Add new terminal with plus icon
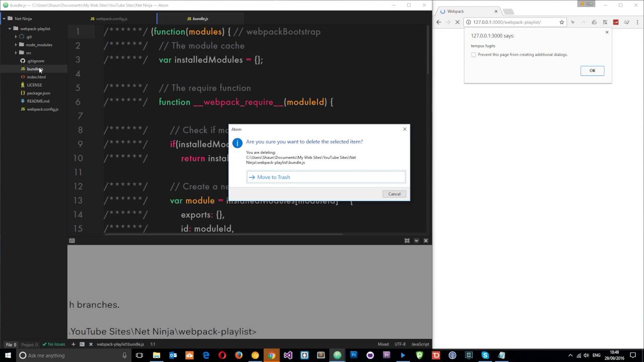This screenshot has height=362, width=644. tap(73, 344)
